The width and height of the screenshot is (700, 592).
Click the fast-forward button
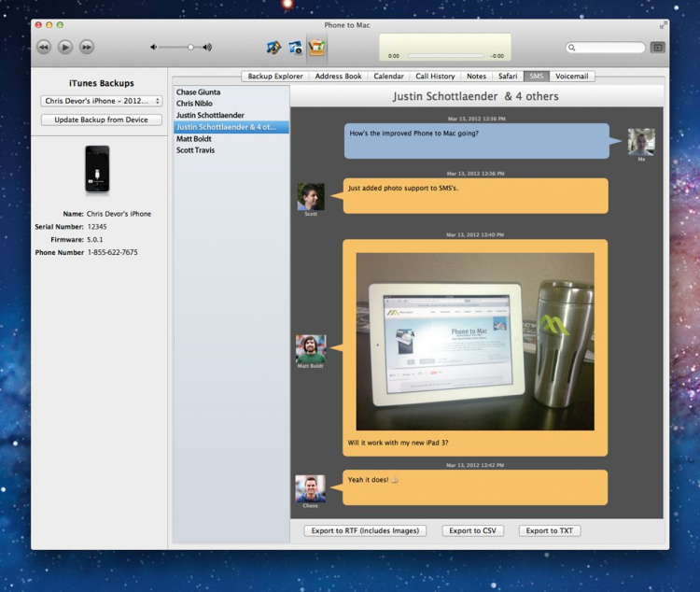[86, 47]
